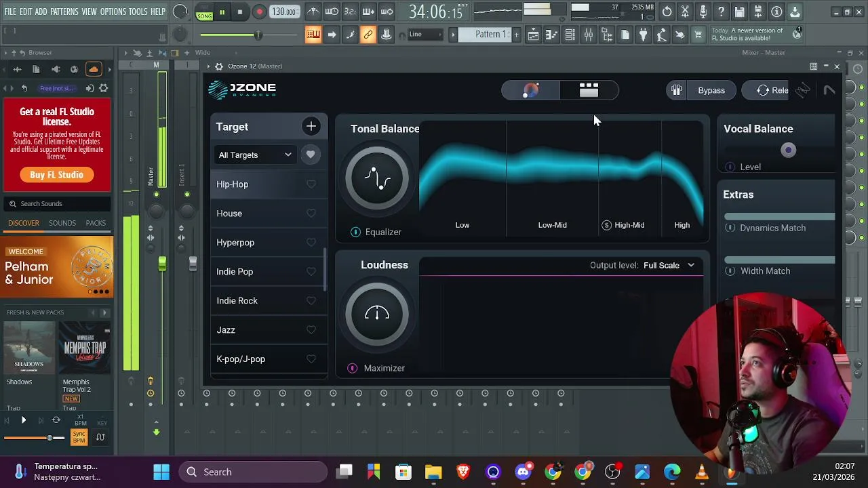
Task: Click the shopping cart content library icon
Action: pyautogui.click(x=698, y=35)
